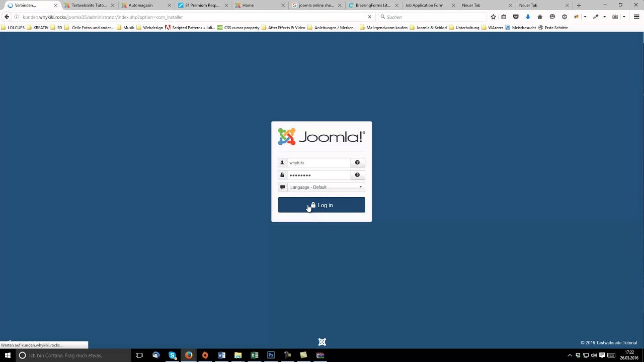Screen dimensions: 644x362
Task: Show hidden system tray icons
Action: [x=570, y=355]
